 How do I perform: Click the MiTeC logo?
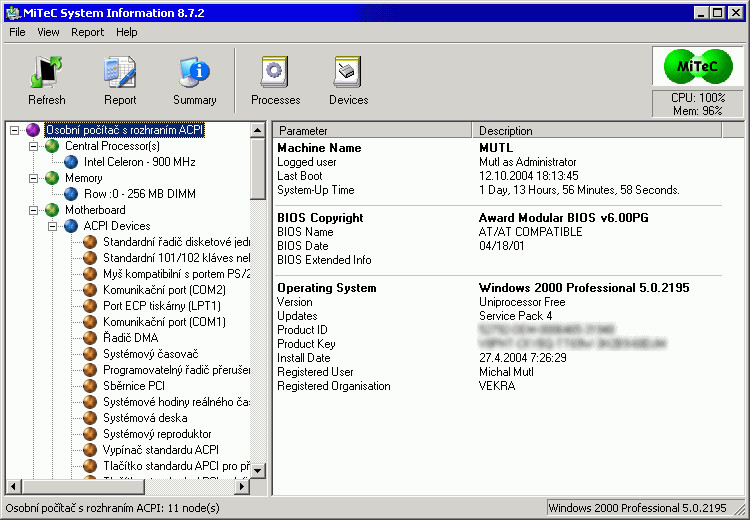coord(698,66)
